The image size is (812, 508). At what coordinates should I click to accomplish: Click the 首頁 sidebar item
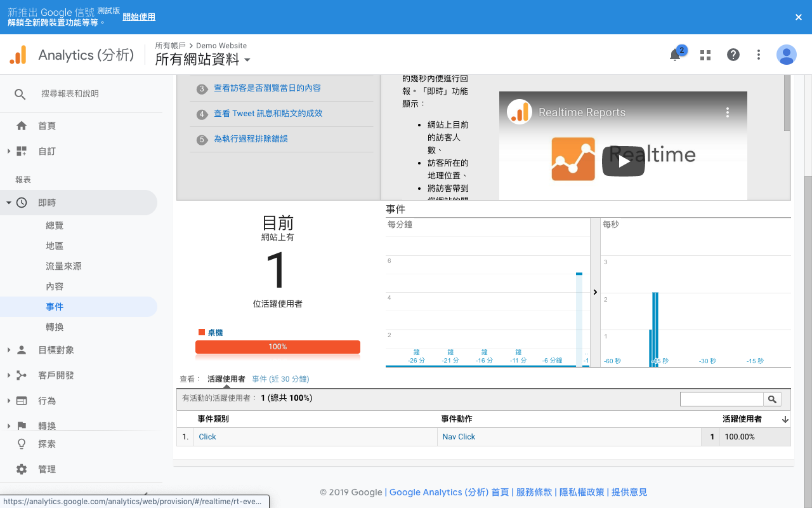point(47,126)
